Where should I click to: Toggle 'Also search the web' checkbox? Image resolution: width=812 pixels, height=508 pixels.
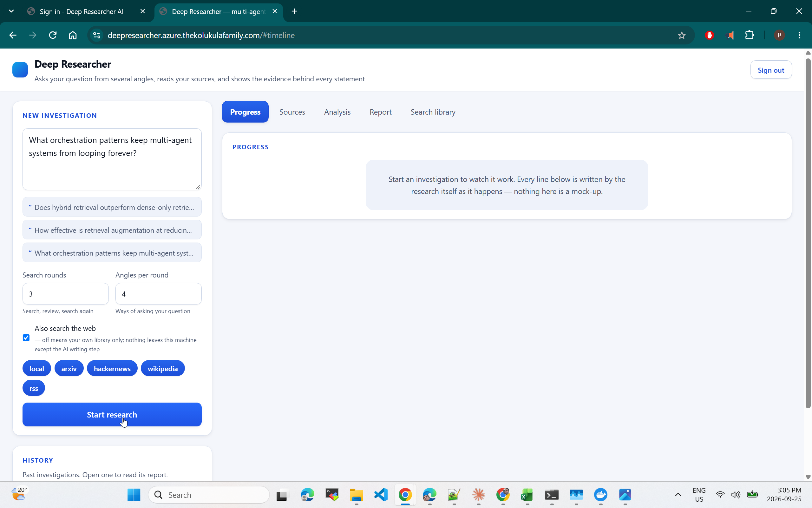pos(26,338)
